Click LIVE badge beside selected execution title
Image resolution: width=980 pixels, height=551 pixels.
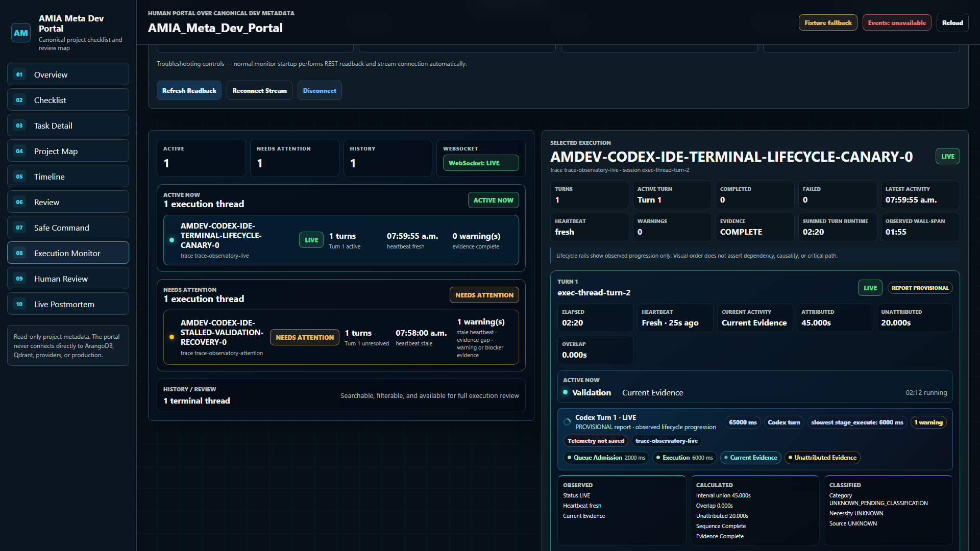(948, 157)
